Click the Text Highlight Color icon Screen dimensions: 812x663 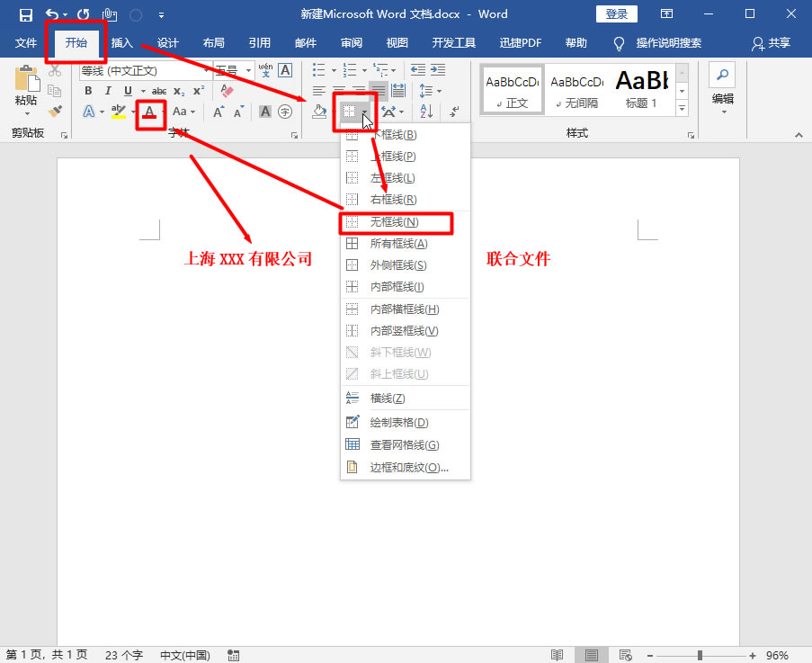pos(120,111)
